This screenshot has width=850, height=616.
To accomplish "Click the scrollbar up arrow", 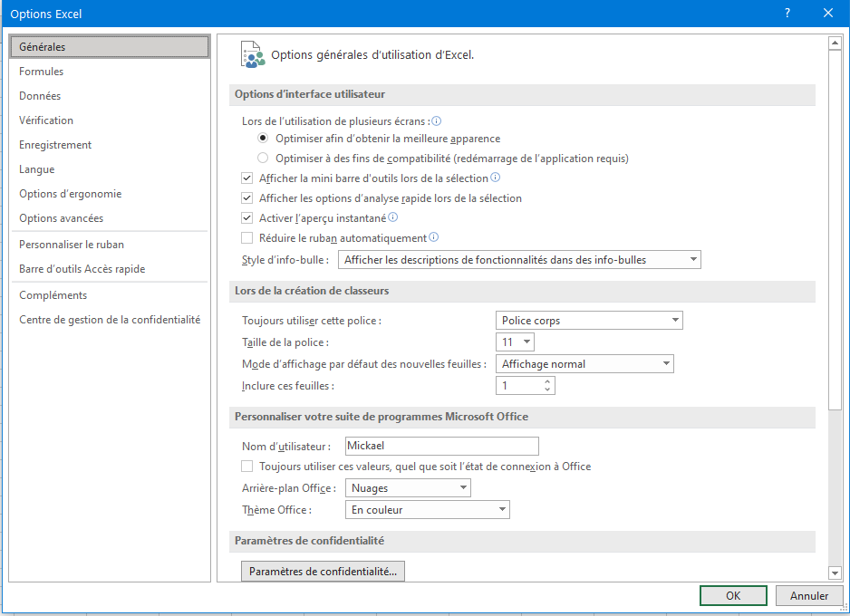I will tap(835, 43).
